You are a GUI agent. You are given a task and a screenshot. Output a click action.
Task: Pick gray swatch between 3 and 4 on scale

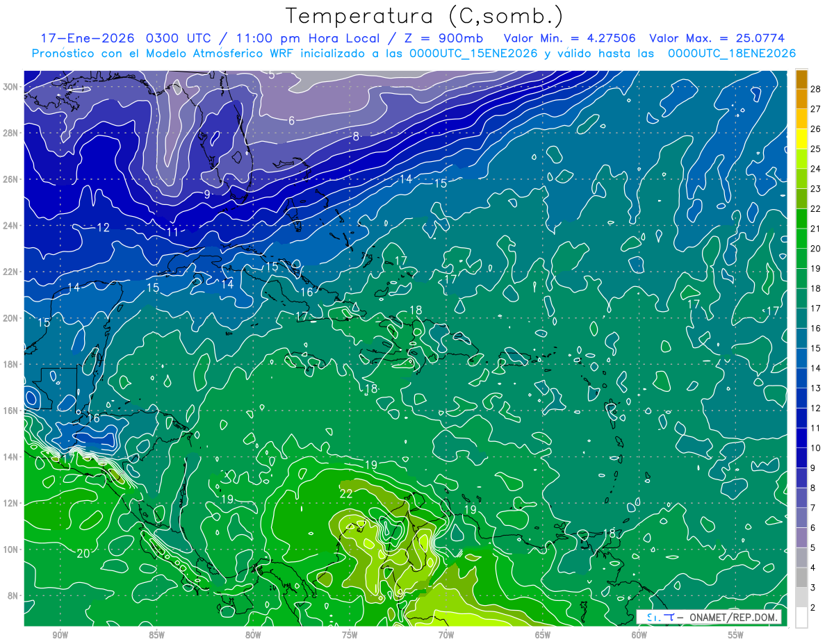(x=802, y=577)
